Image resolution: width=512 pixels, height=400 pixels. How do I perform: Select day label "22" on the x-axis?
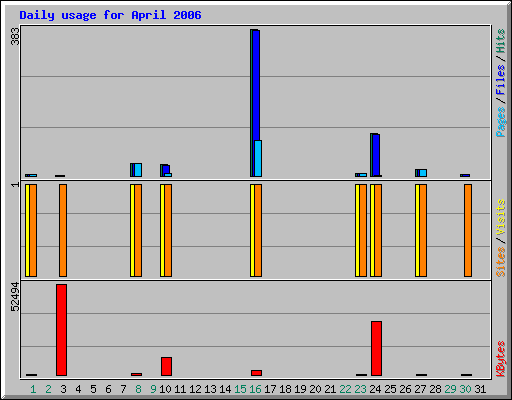click(345, 389)
